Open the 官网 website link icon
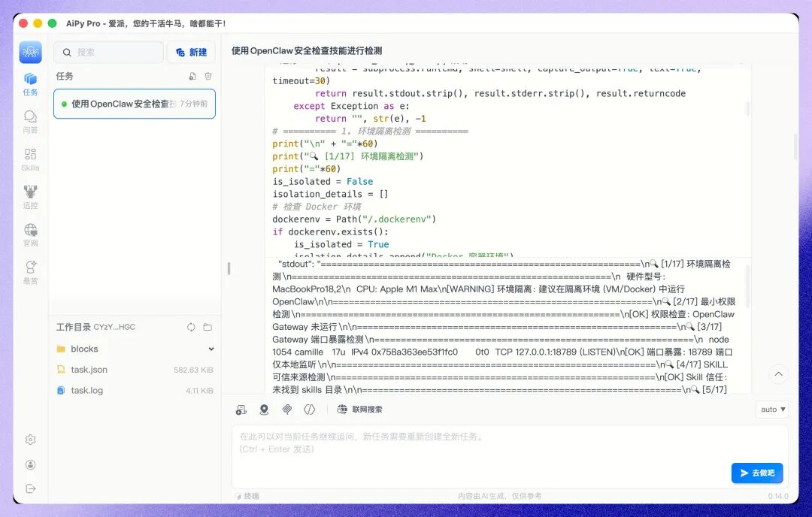 click(x=31, y=235)
